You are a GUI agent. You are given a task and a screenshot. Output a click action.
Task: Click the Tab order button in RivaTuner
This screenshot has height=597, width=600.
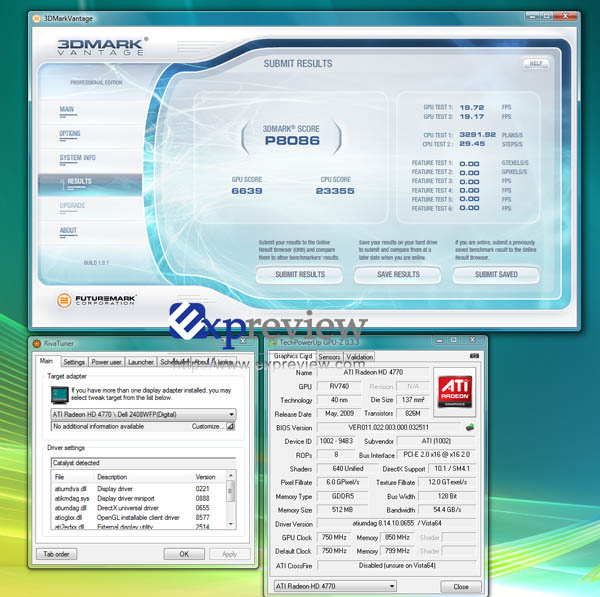coord(56,554)
